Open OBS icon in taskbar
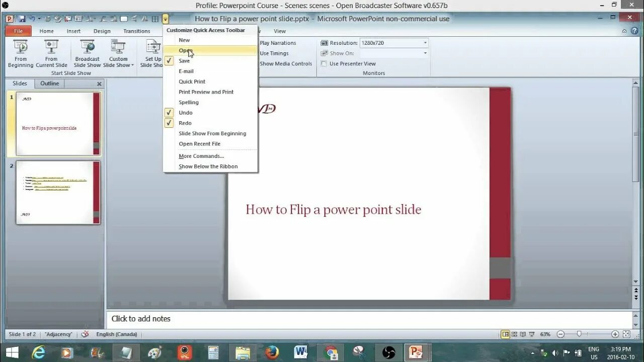This screenshot has width=644, height=362. point(388,352)
